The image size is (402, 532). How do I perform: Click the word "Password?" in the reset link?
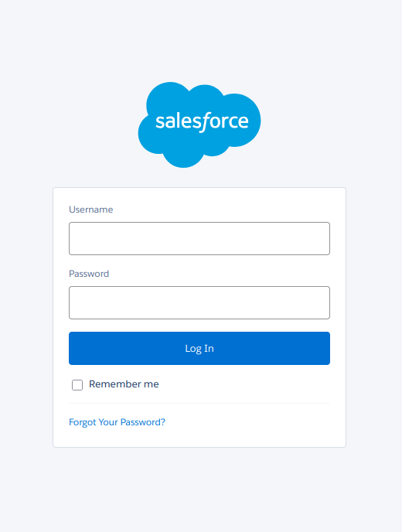143,422
